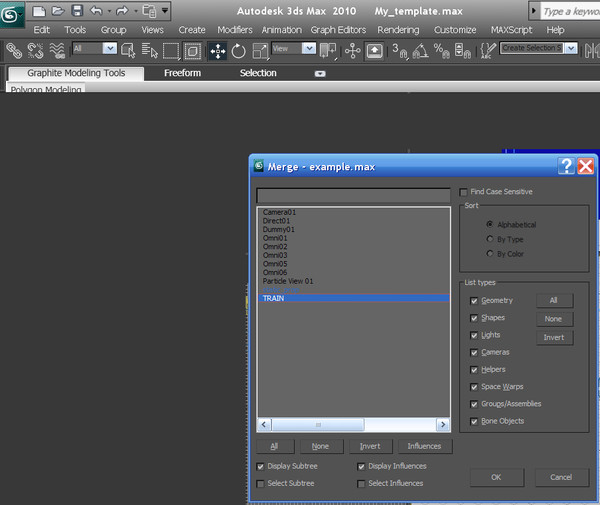Undo the last action with the arrow icon
Image resolution: width=600 pixels, height=505 pixels.
pos(96,11)
